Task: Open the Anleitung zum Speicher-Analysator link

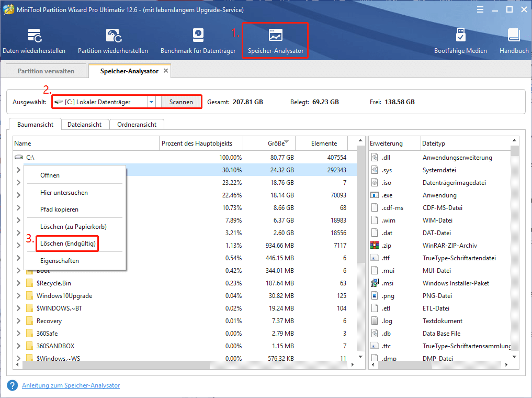Action: [x=71, y=385]
